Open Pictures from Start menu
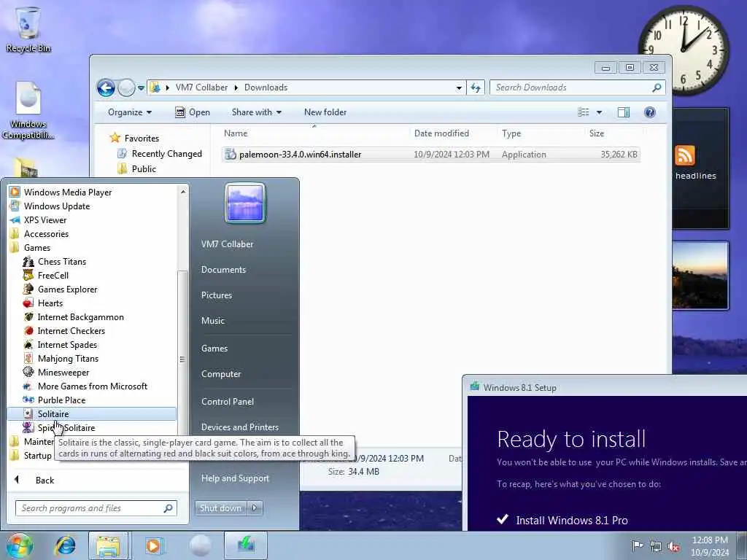The height and width of the screenshot is (560, 747). point(216,295)
